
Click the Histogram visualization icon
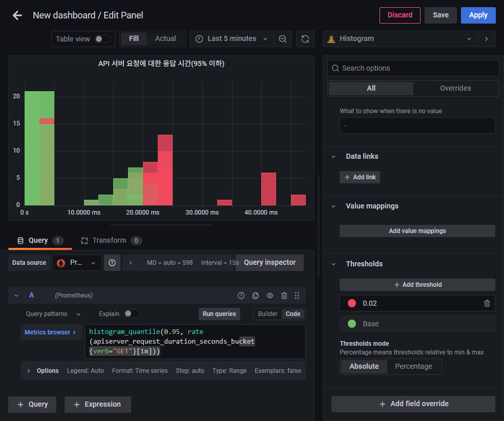point(331,39)
